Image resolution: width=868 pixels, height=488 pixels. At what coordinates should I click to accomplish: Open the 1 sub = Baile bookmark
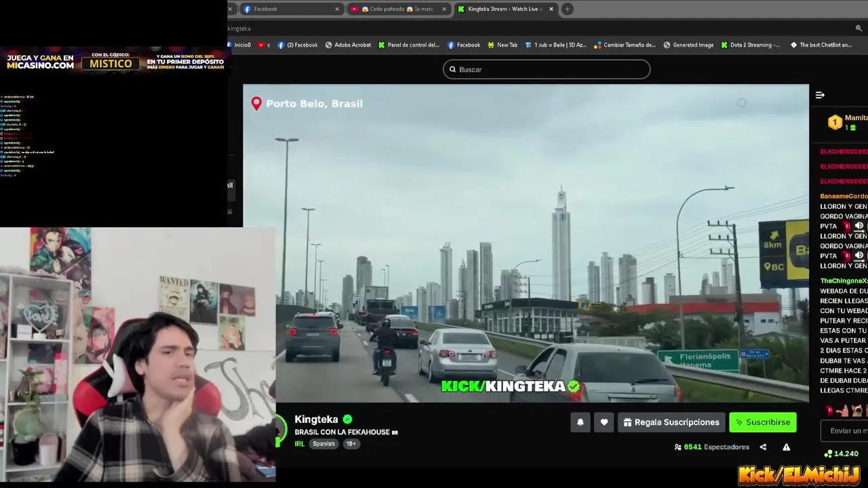(555, 45)
